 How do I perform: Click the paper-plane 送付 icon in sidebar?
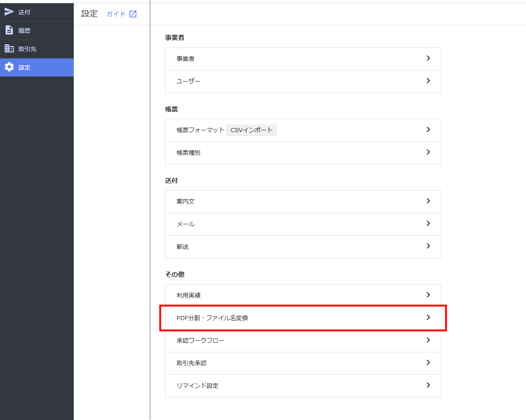[x=9, y=12]
